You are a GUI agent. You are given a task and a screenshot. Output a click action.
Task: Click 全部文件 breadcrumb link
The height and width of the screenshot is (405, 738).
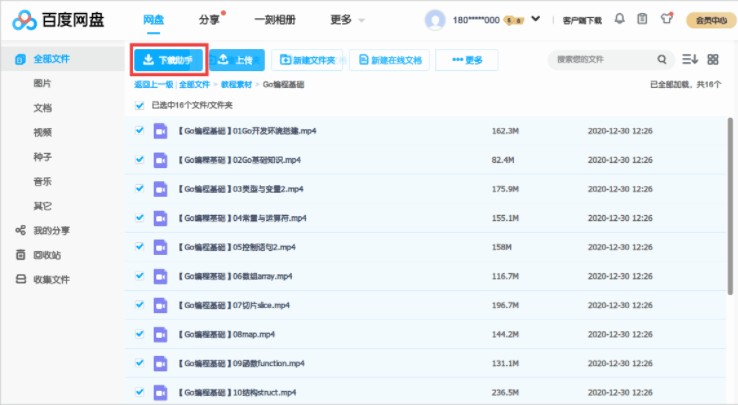[x=194, y=84]
